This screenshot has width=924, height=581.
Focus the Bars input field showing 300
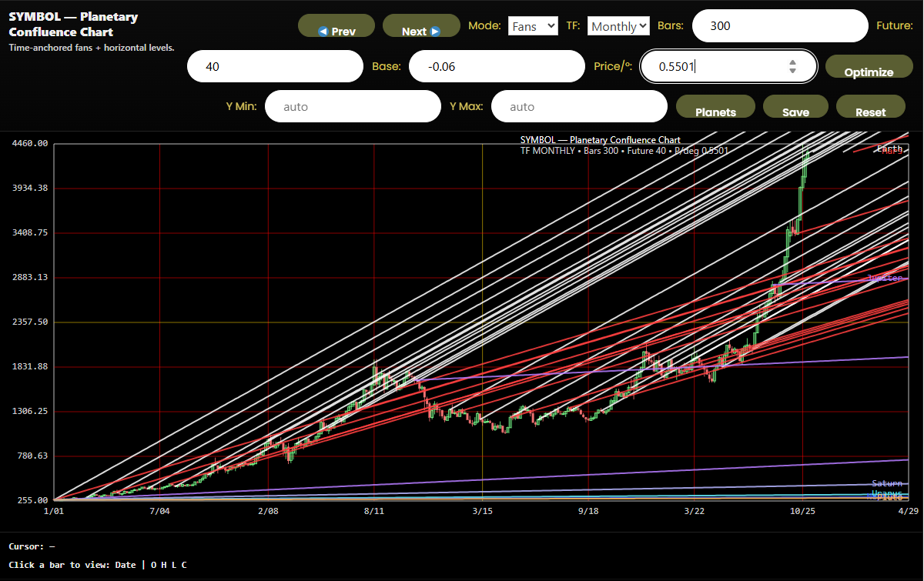click(779, 26)
